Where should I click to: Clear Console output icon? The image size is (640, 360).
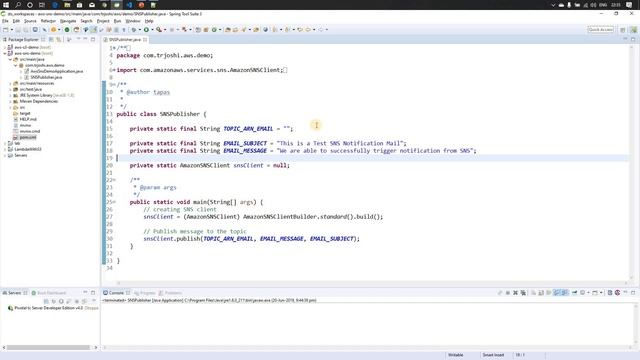[x=533, y=293]
